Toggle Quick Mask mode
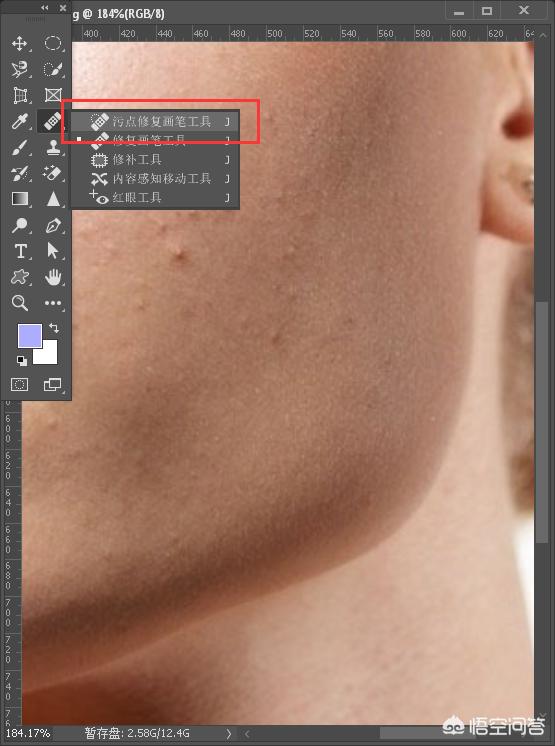This screenshot has height=746, width=555. click(x=19, y=384)
